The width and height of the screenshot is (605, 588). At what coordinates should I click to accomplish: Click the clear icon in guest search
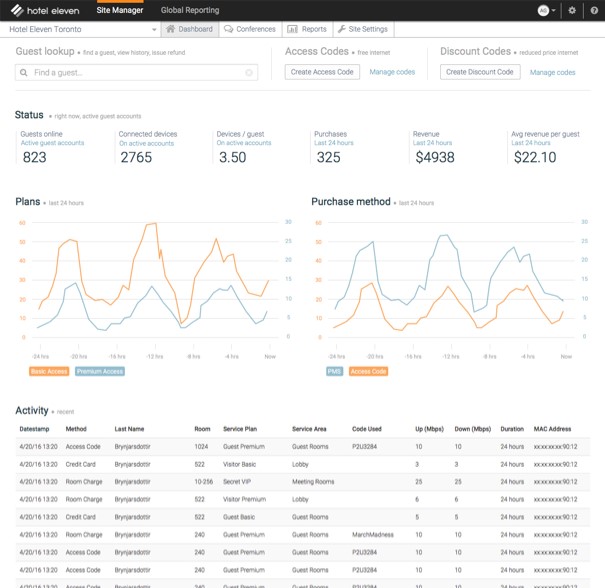point(249,73)
